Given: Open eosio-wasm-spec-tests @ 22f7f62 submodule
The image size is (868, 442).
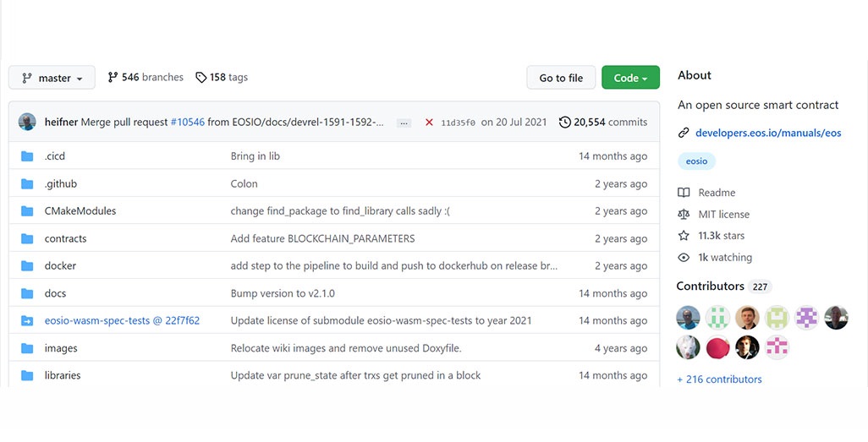Looking at the screenshot, I should (122, 321).
